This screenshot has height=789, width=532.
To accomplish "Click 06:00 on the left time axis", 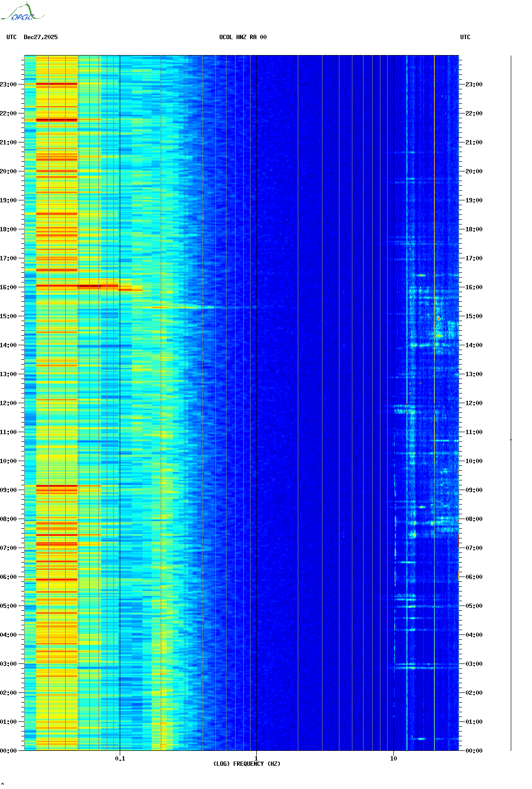I will tap(8, 577).
